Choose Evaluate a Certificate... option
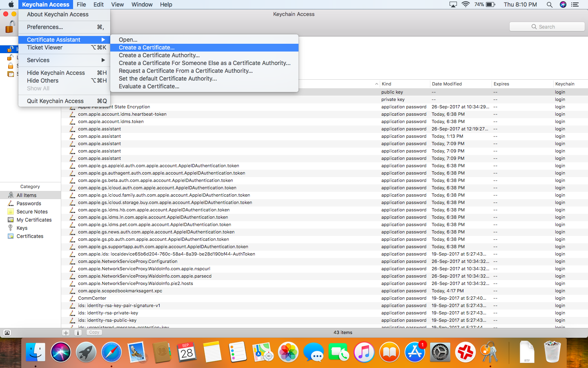 [x=204, y=86]
